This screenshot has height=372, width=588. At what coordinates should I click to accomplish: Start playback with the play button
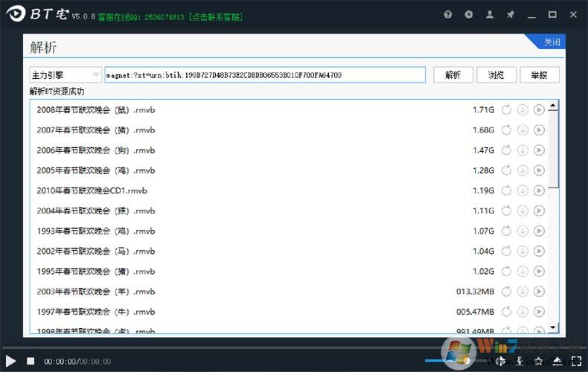pos(11,362)
